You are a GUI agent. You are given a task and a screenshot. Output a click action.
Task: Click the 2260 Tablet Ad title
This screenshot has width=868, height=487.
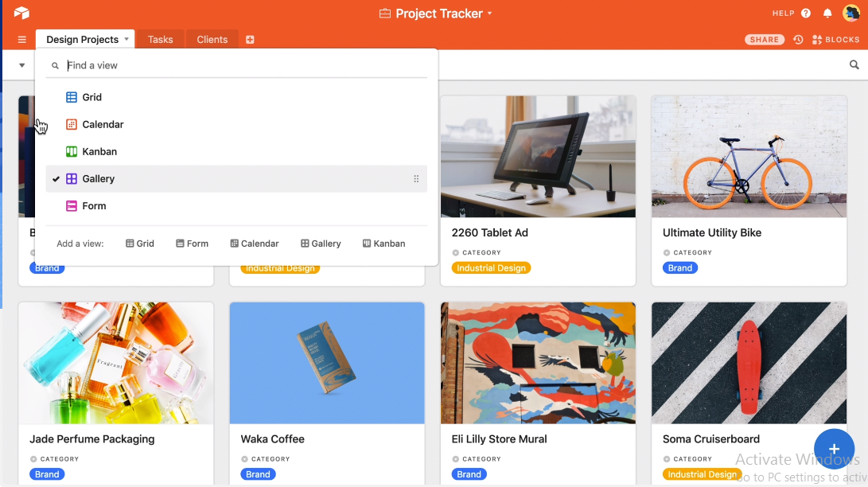pyautogui.click(x=490, y=233)
